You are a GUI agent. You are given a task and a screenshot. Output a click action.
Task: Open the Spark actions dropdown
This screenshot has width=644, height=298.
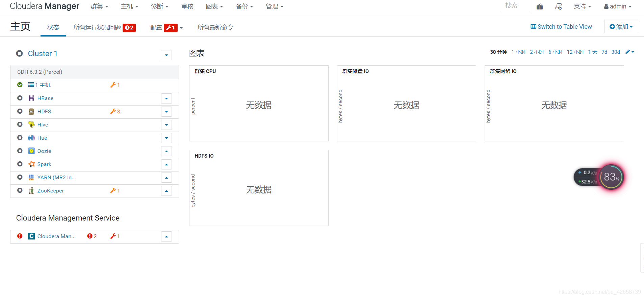pyautogui.click(x=166, y=164)
